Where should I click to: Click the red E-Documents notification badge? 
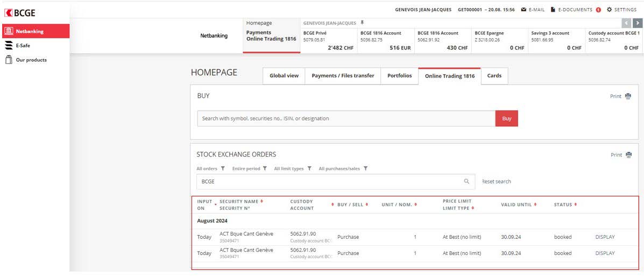598,10
